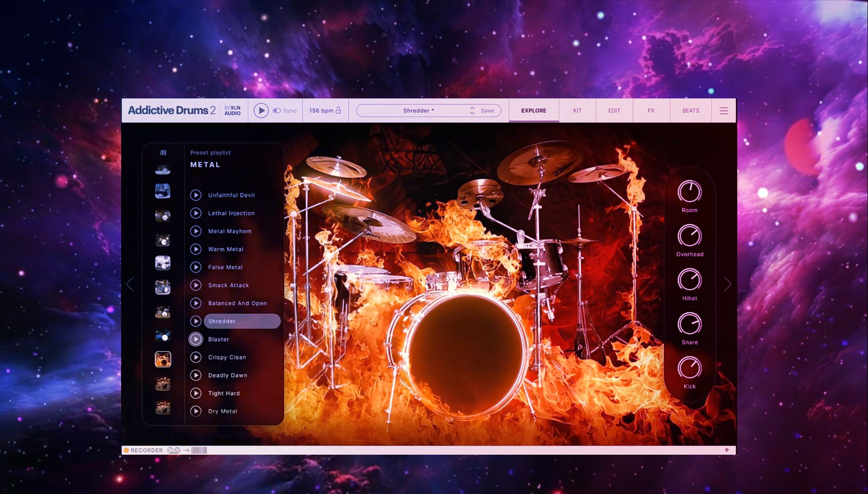868x494 pixels.
Task: Click the diamond icon in the status bar
Action: coord(727,450)
